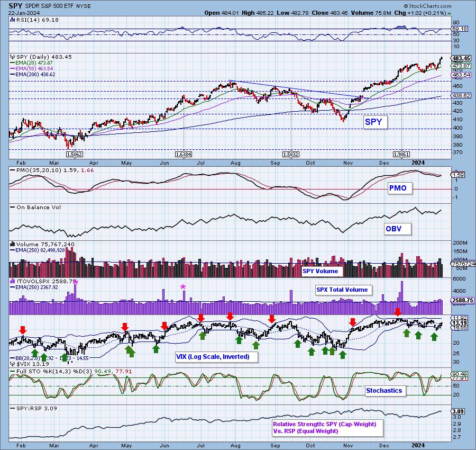Click the EMA(20) 473.87 legend text
Screen dimensions: 476x450
click(34, 63)
